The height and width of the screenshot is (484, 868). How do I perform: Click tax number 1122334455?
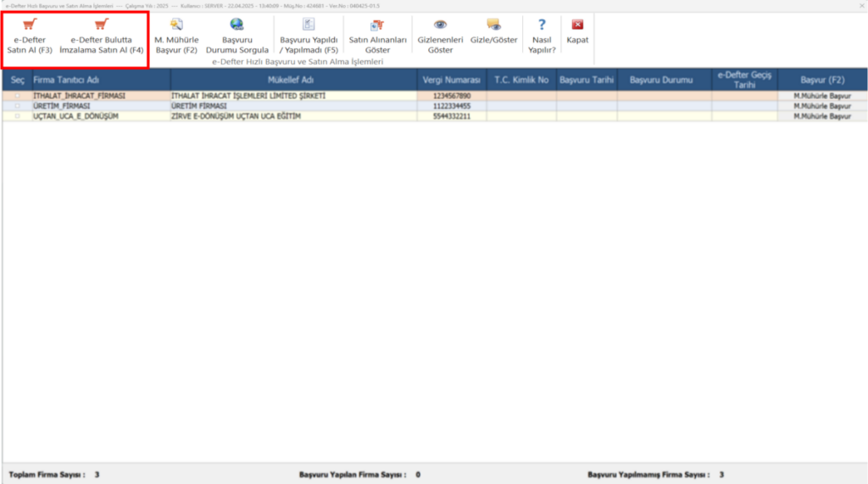pos(452,106)
